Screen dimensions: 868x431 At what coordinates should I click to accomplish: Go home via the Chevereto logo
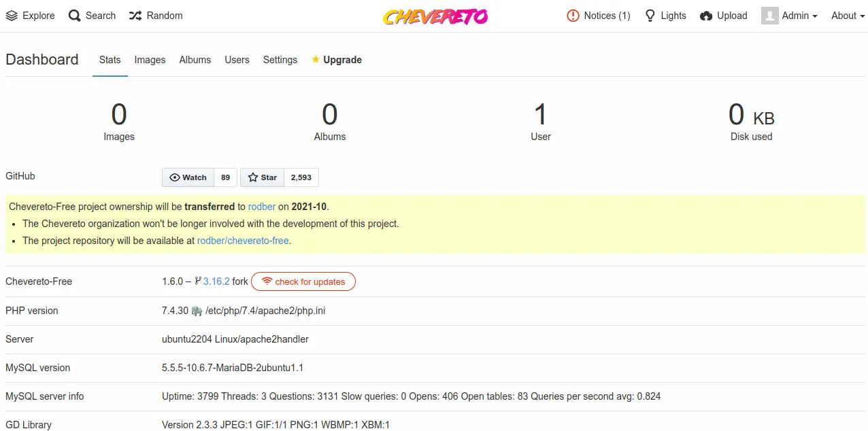coord(435,16)
